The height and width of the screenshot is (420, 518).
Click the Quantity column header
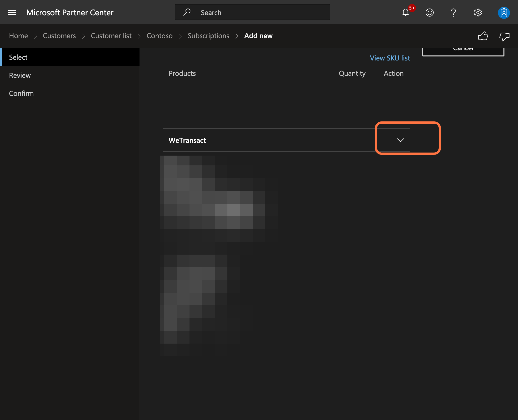coord(352,74)
